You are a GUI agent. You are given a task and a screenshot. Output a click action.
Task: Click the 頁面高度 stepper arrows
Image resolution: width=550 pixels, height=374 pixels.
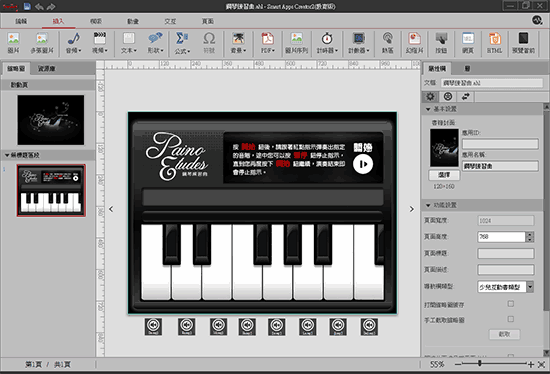[530, 237]
